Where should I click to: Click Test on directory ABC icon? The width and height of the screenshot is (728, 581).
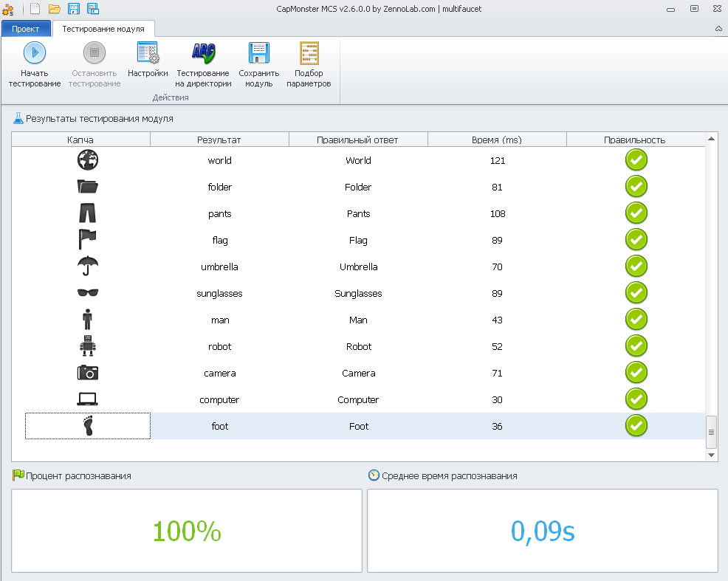coord(203,53)
